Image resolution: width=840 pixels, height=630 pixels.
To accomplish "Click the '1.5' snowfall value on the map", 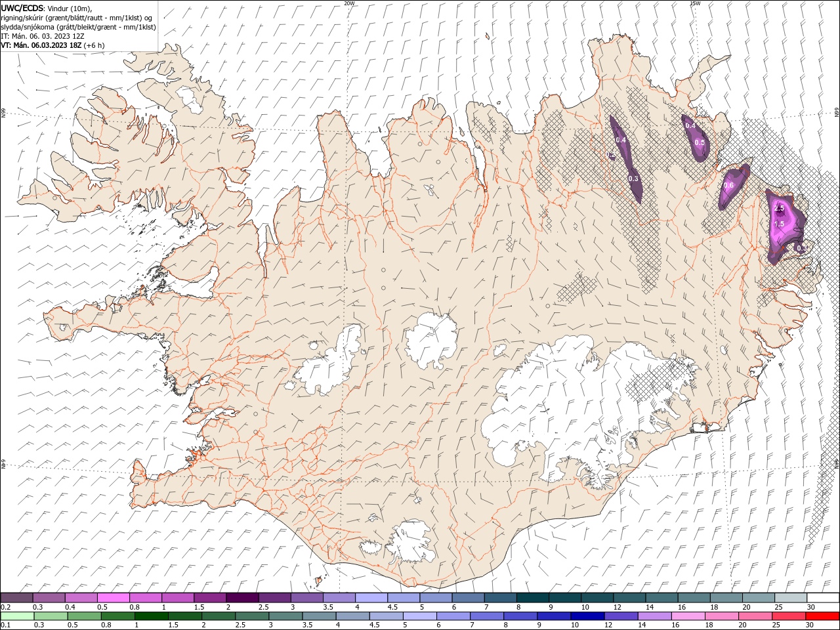I will tap(780, 224).
